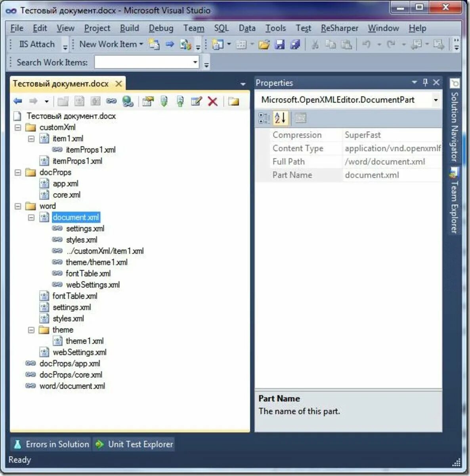Collapse the document.xml node
Screen dimensions: 470x476
pyautogui.click(x=31, y=217)
